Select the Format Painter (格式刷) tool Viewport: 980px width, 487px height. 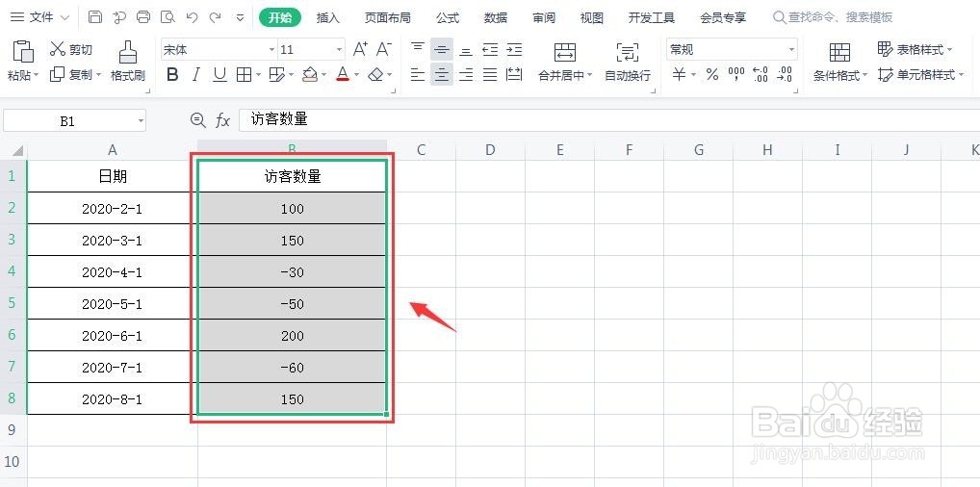click(x=127, y=61)
